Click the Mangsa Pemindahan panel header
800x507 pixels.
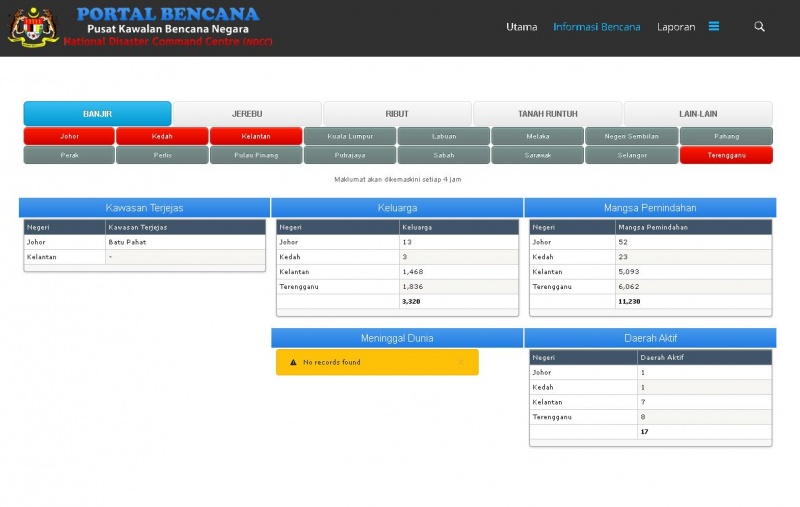click(650, 208)
